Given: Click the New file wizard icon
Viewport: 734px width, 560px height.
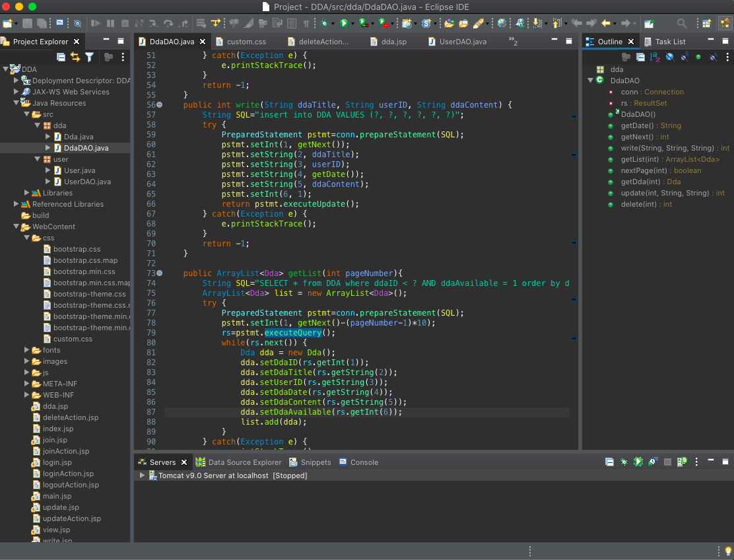Looking at the screenshot, I should pos(7,23).
